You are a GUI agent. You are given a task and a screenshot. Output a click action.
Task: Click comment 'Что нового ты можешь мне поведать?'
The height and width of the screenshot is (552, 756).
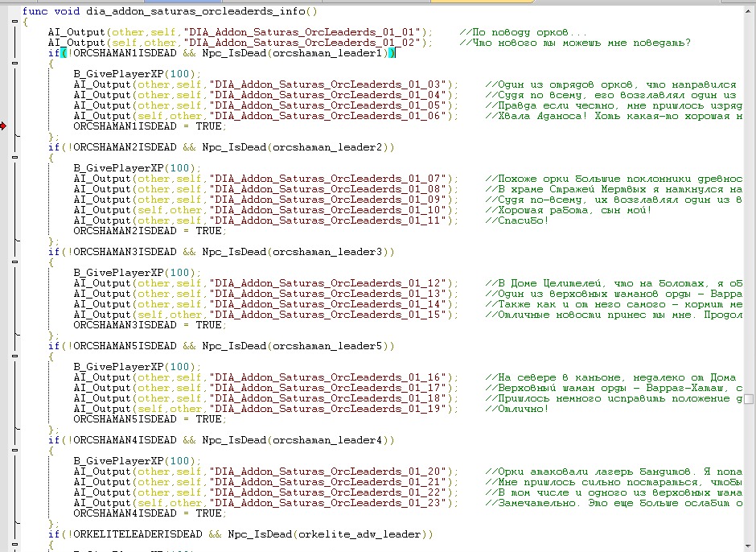pyautogui.click(x=575, y=43)
